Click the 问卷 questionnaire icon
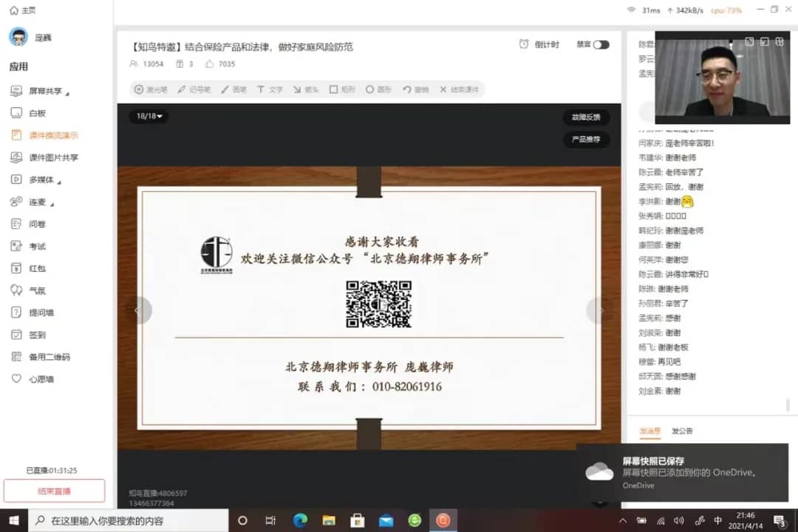 pos(16,224)
